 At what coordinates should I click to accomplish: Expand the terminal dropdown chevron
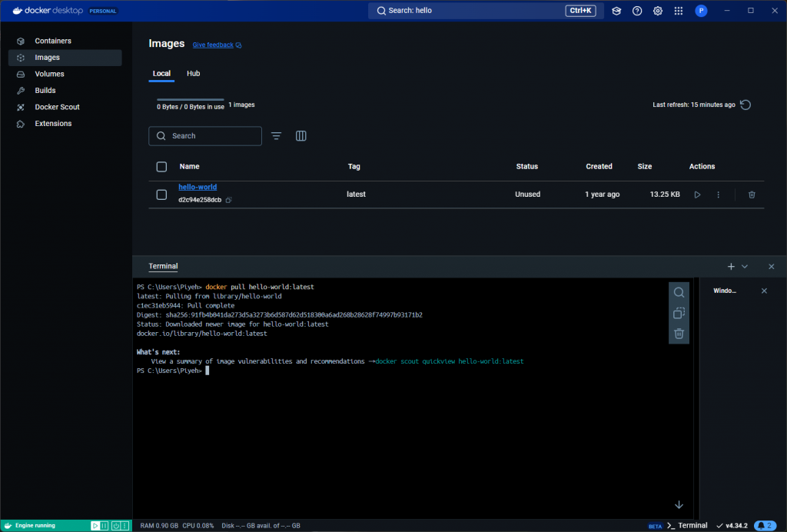745,267
